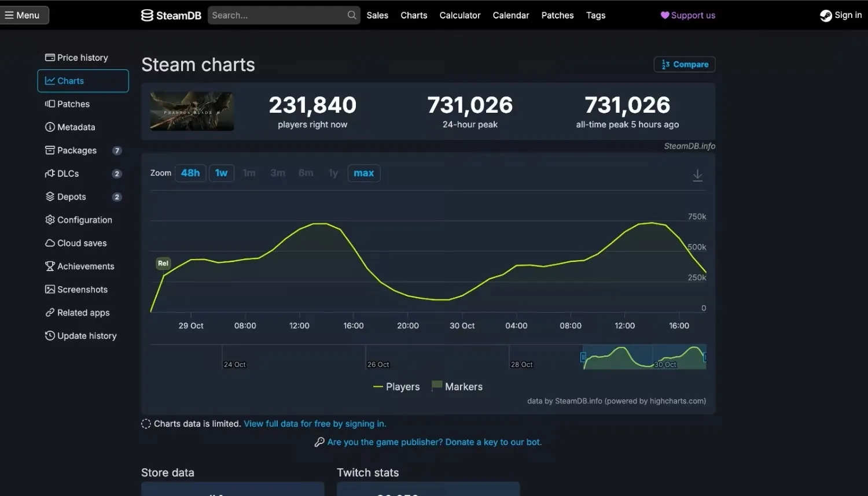Open Tags in top navigation
This screenshot has height=496, width=868.
(595, 15)
